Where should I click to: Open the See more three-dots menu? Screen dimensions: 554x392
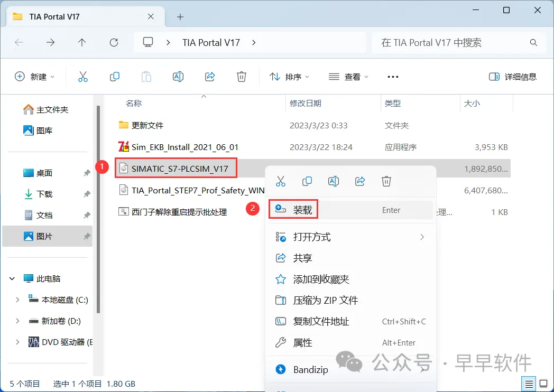pos(393,77)
